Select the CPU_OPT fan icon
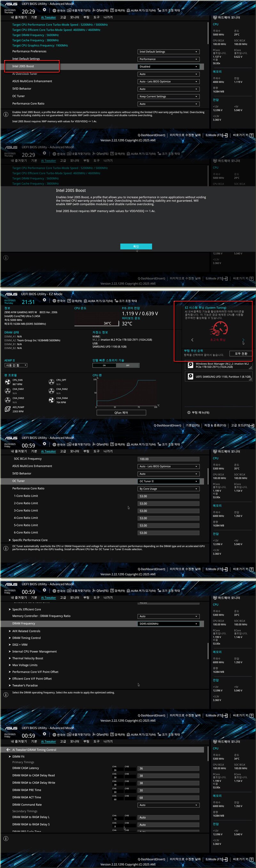 (51, 382)
